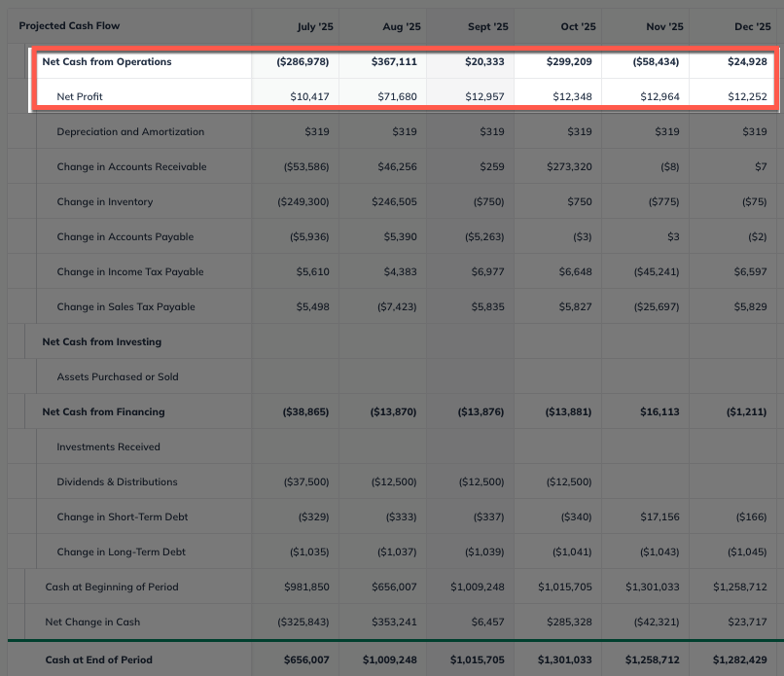The height and width of the screenshot is (676, 784).
Task: Click the $24,928 December operations value
Action: (747, 61)
